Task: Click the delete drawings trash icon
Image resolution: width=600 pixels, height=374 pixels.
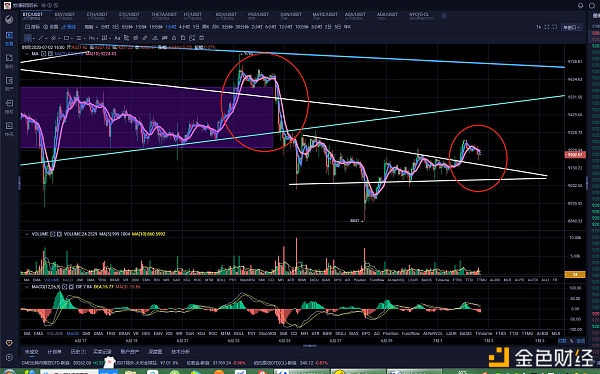Action: [x=201, y=38]
